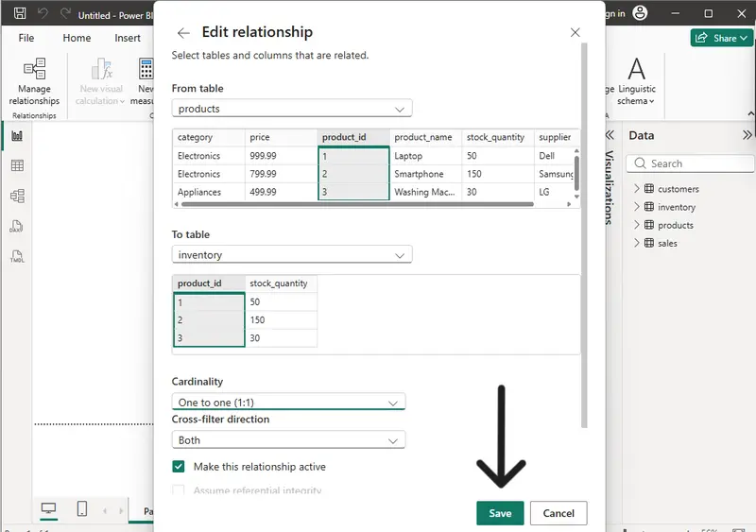
Task: Switch to the Home ribbon tab
Action: 77,38
